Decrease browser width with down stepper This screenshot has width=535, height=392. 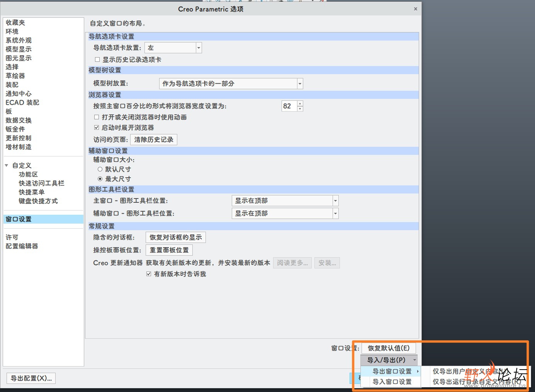tap(300, 109)
